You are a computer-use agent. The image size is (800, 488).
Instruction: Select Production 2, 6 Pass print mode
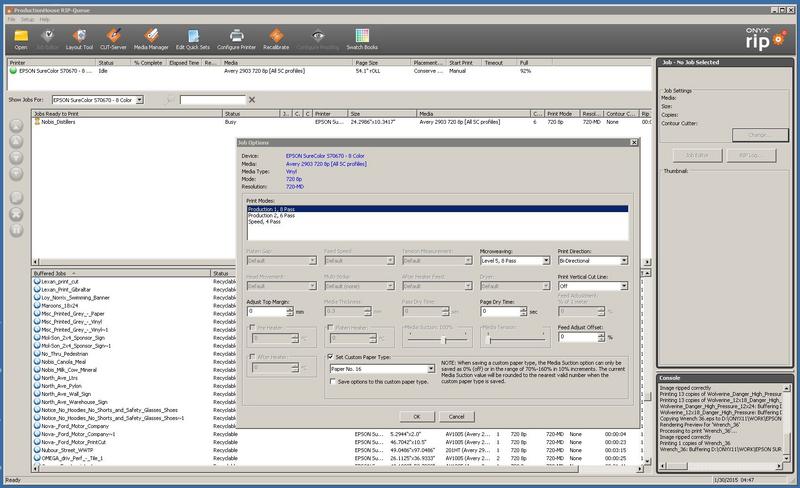point(437,215)
